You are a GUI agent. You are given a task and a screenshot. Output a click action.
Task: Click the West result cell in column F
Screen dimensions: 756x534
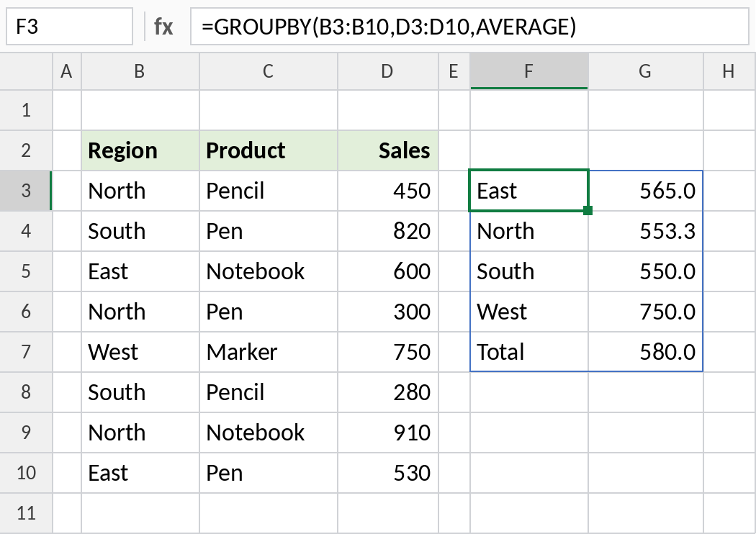[529, 312]
